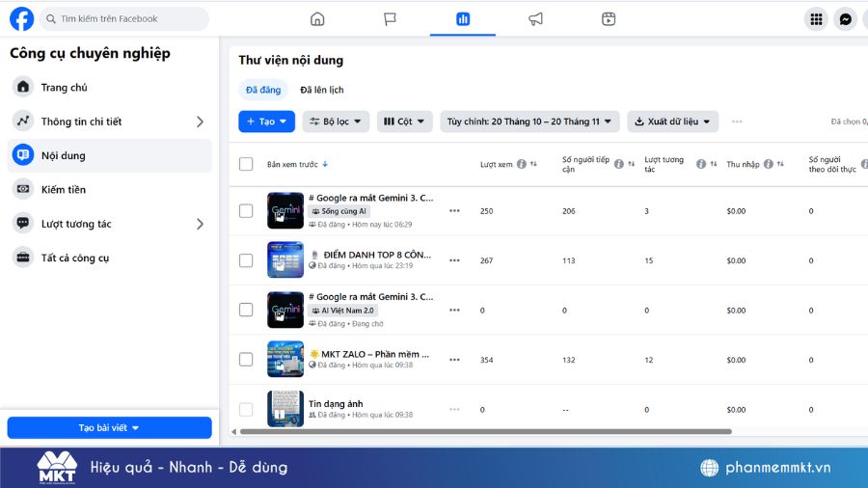Open the Tin dạng ảnh thumbnail
Screen dimensions: 868x488
(x=285, y=409)
